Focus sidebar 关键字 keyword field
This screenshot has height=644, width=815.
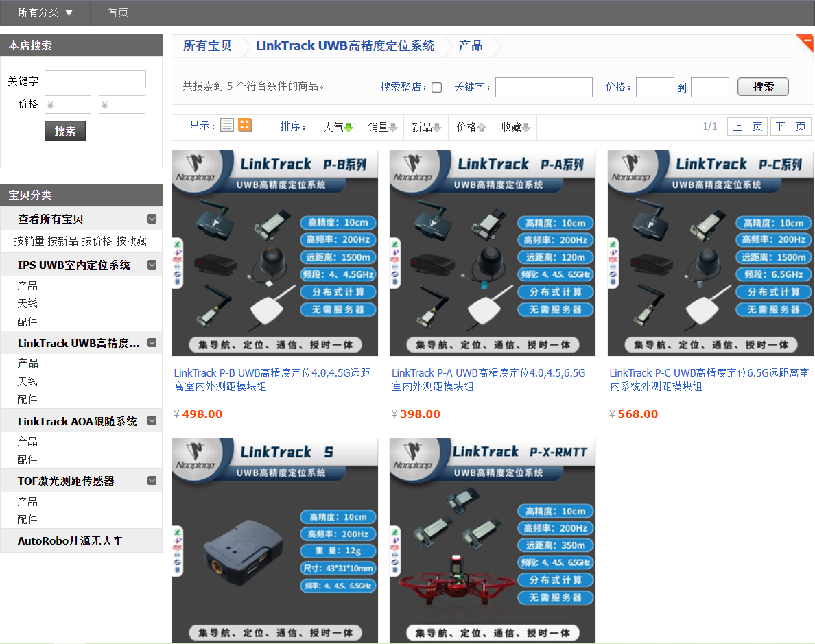(95, 80)
